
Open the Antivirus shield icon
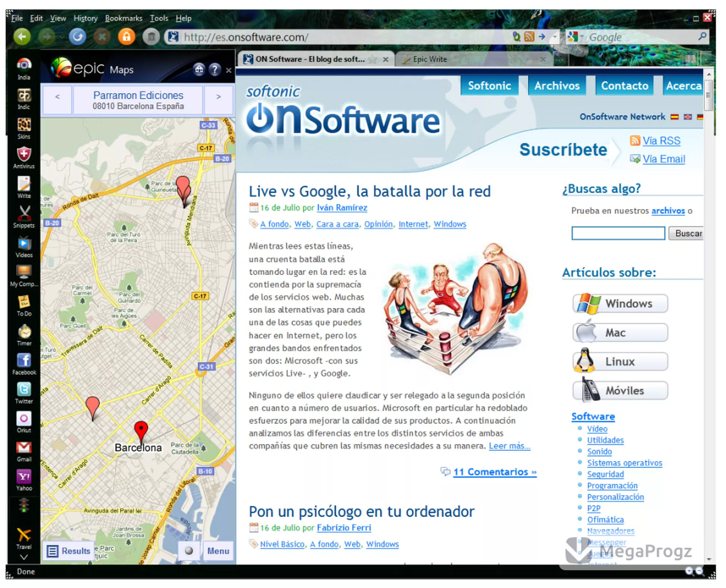click(x=24, y=158)
